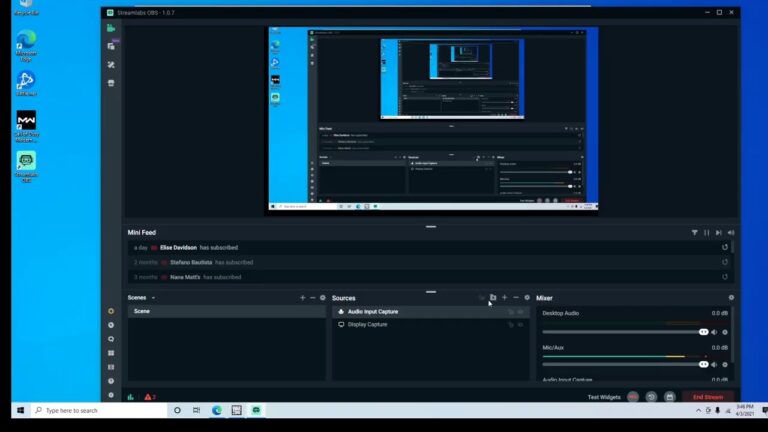Image resolution: width=768 pixels, height=432 pixels.
Task: Adjust the Desktop Audio volume slider
Action: click(625, 332)
